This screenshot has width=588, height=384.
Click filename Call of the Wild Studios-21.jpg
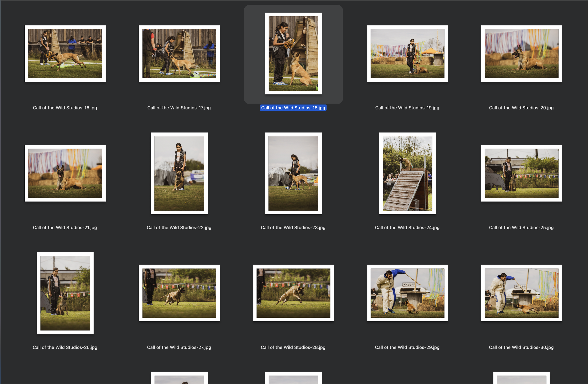[65, 227]
